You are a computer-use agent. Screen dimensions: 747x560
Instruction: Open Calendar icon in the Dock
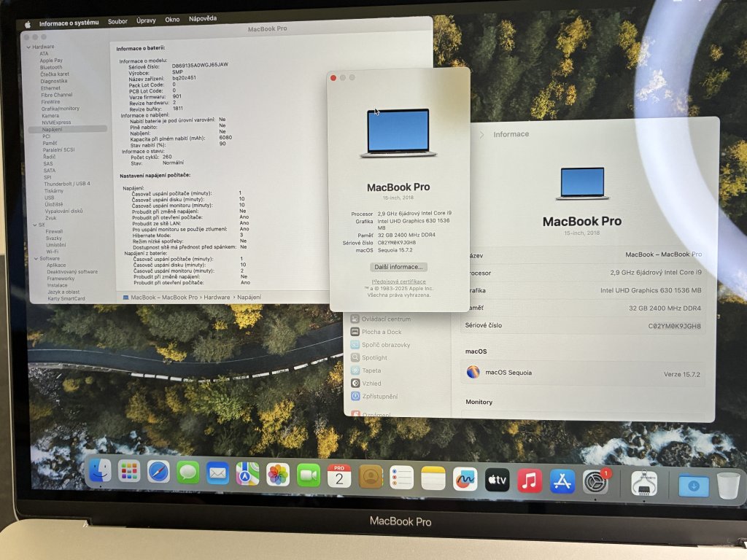339,476
